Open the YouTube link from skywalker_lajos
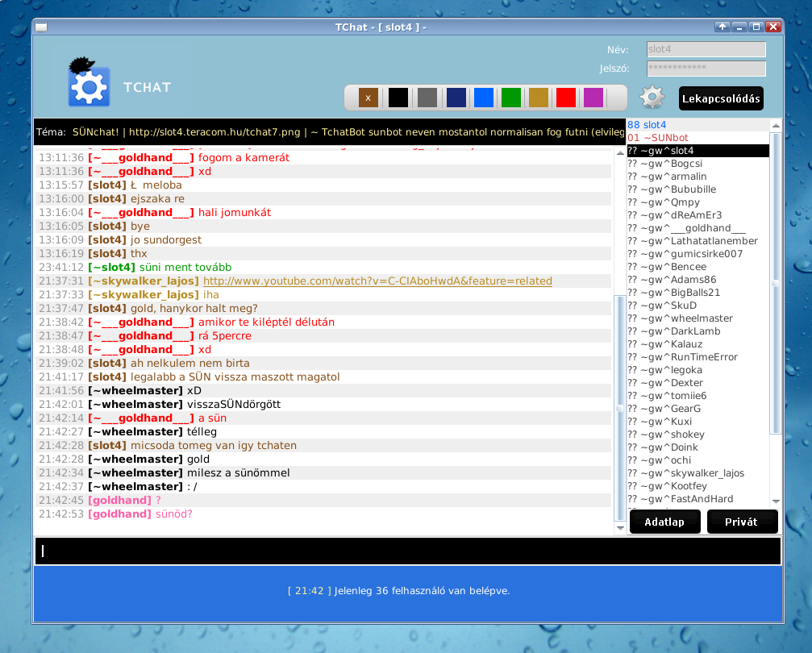This screenshot has width=812, height=653. 377,281
